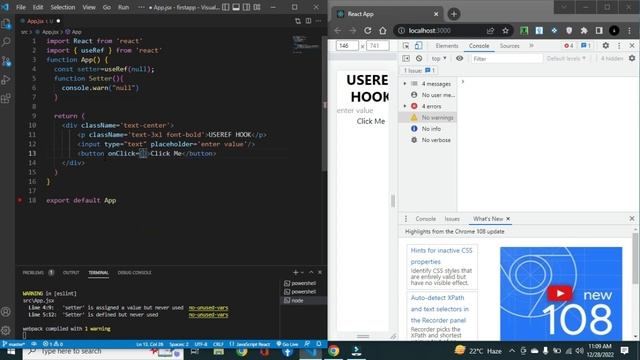Reload the localhost page in Chrome
The image size is (640, 360).
pyautogui.click(x=368, y=31)
